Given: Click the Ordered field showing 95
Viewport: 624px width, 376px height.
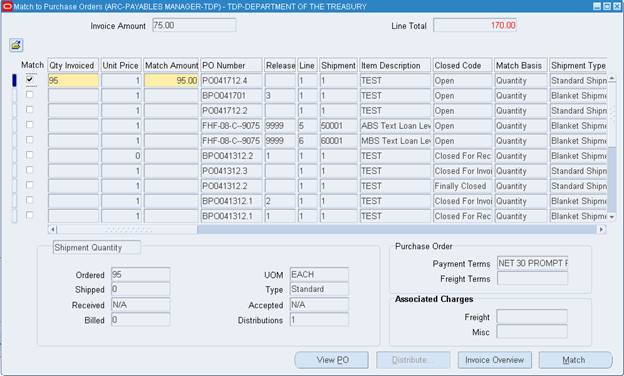Looking at the screenshot, I should point(140,275).
